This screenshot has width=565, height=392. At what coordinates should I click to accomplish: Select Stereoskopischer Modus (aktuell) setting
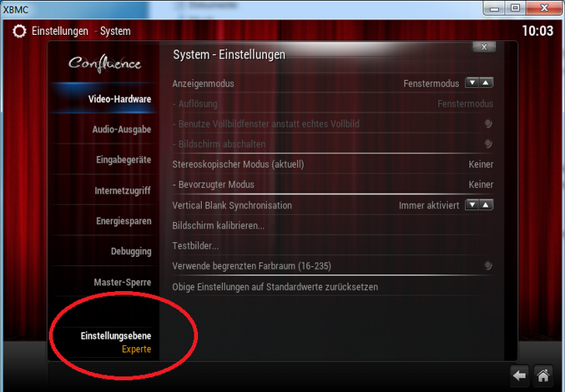(x=333, y=164)
